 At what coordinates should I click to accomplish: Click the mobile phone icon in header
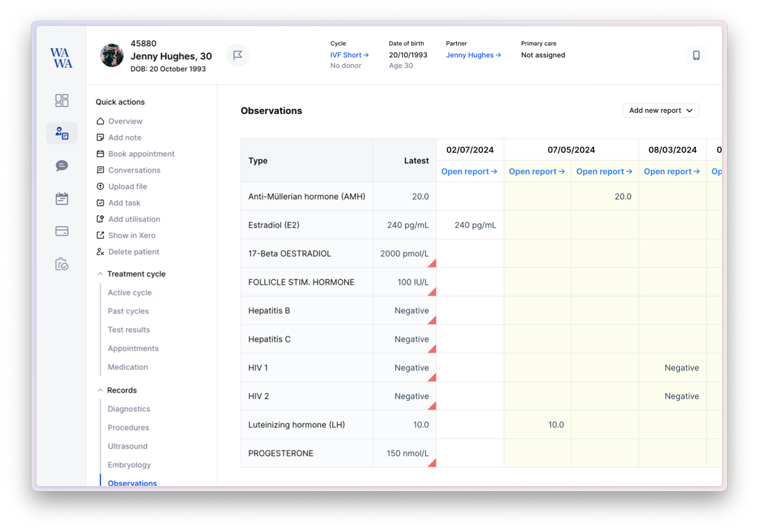tap(696, 55)
